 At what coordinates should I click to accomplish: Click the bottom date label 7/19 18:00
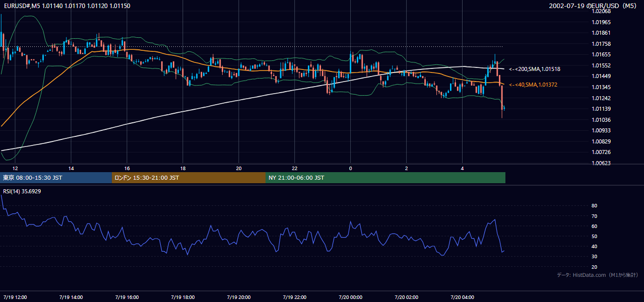point(183,297)
